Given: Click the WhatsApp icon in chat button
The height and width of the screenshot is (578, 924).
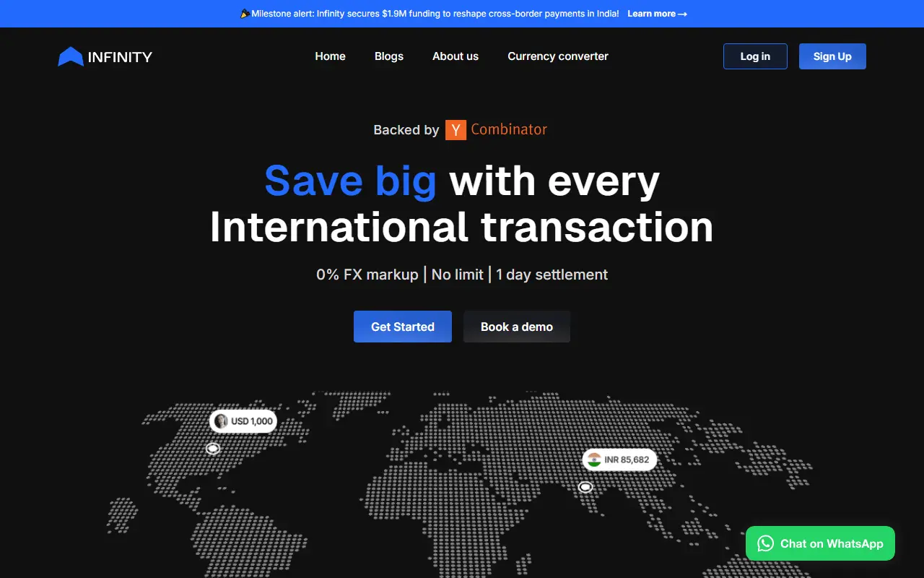Looking at the screenshot, I should tap(766, 543).
